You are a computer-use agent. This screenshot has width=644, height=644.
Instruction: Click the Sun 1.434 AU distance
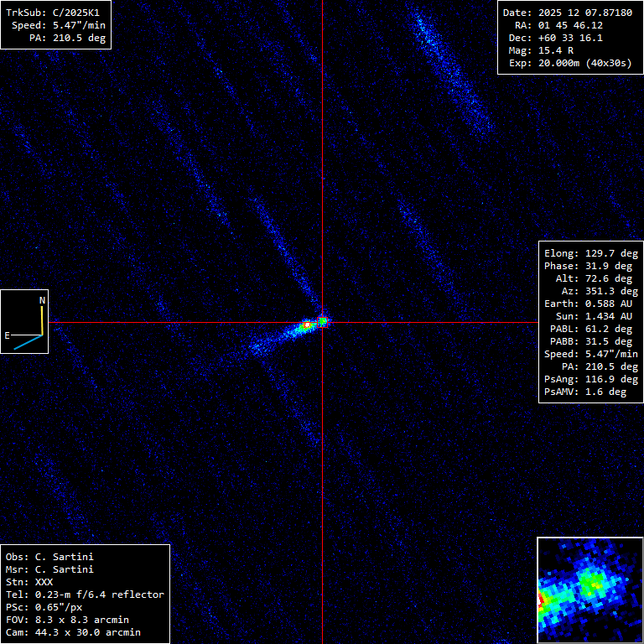[x=590, y=316]
